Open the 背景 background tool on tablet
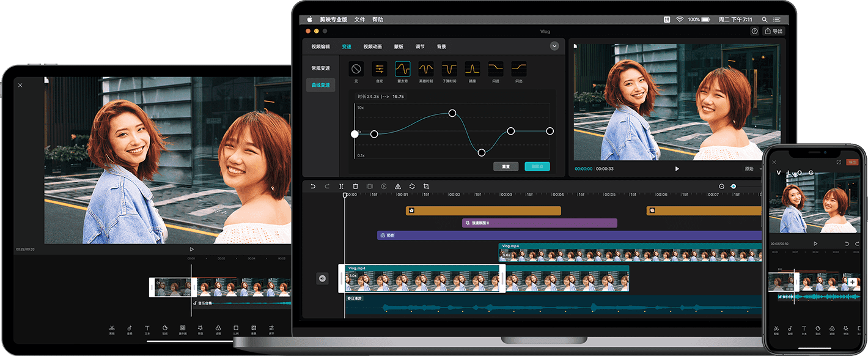Screen dimensions: 868x356 [x=254, y=330]
